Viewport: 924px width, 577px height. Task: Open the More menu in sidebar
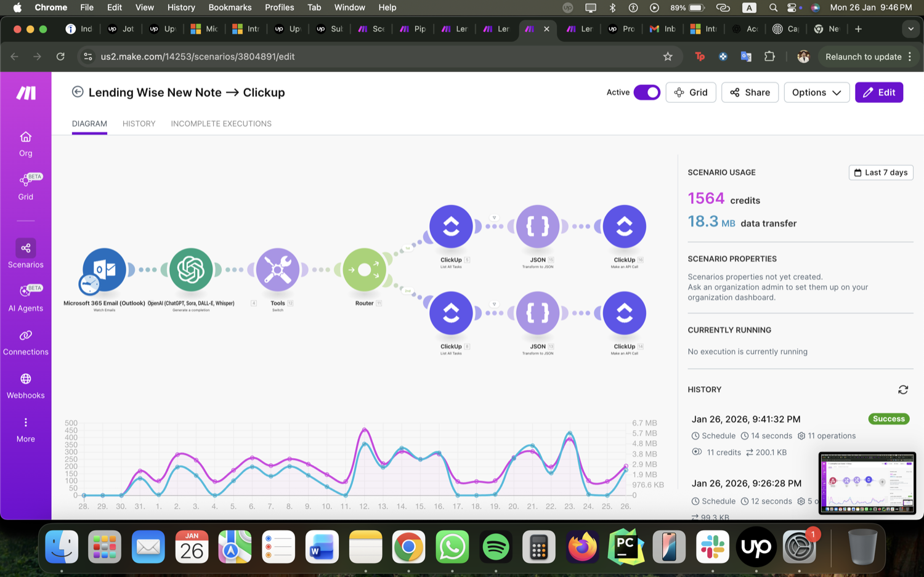tap(26, 429)
